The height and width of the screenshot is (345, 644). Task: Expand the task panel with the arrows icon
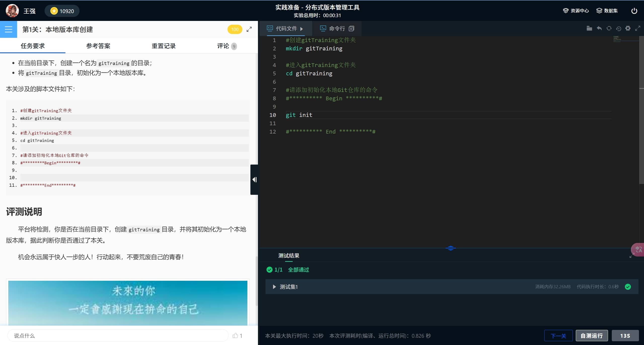(x=249, y=29)
